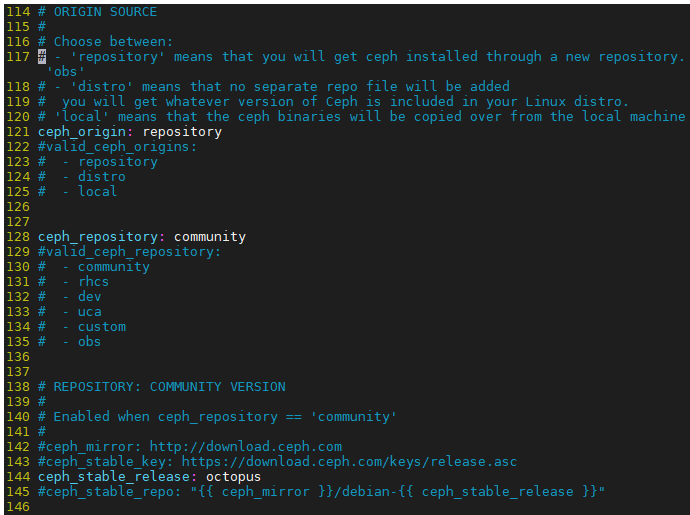This screenshot has height=515, width=690.
Task: Click the 'octopus' value on line 144
Action: (233, 476)
